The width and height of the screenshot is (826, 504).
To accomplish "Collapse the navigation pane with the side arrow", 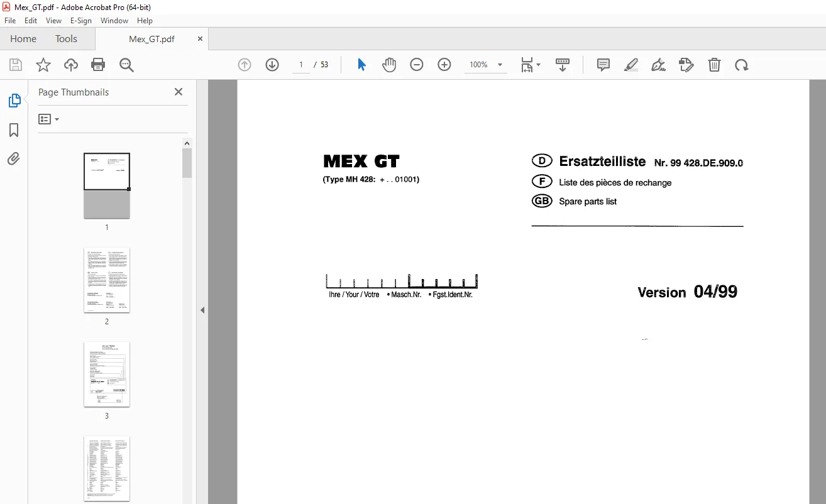I will pos(202,310).
